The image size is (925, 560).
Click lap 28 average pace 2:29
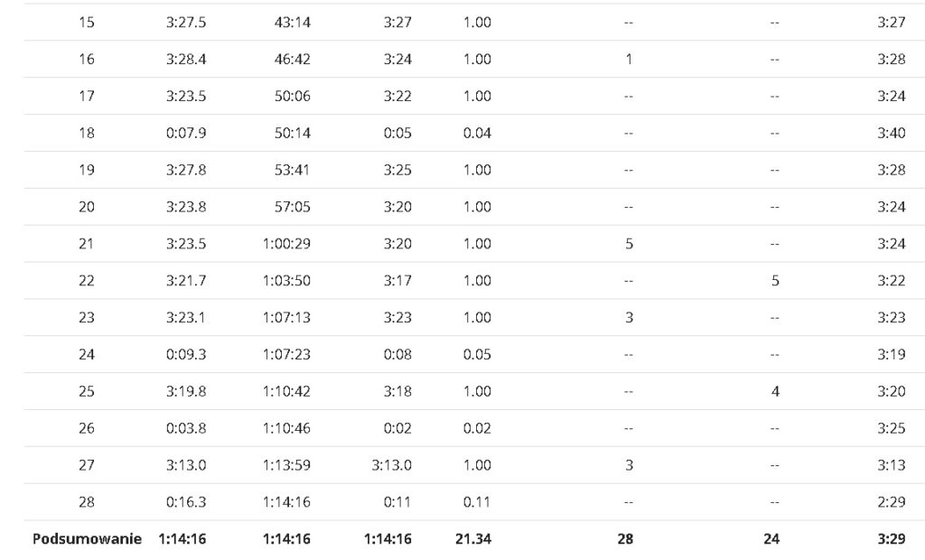(x=891, y=502)
